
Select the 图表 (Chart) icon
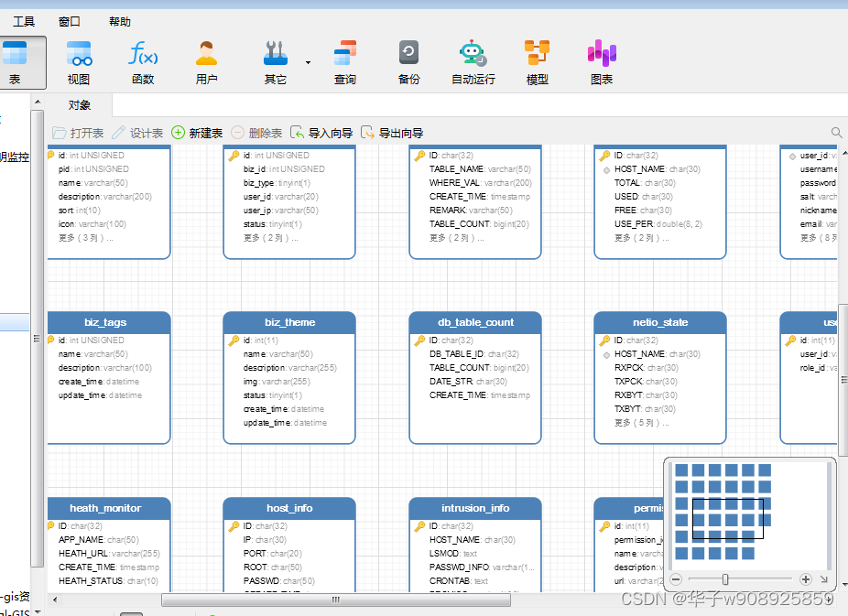(602, 60)
